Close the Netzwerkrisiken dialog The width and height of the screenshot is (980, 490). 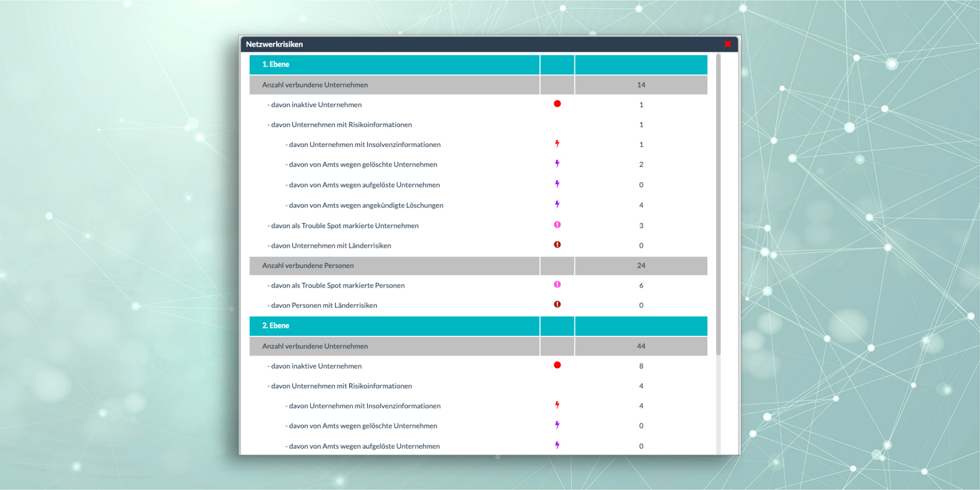pos(727,44)
